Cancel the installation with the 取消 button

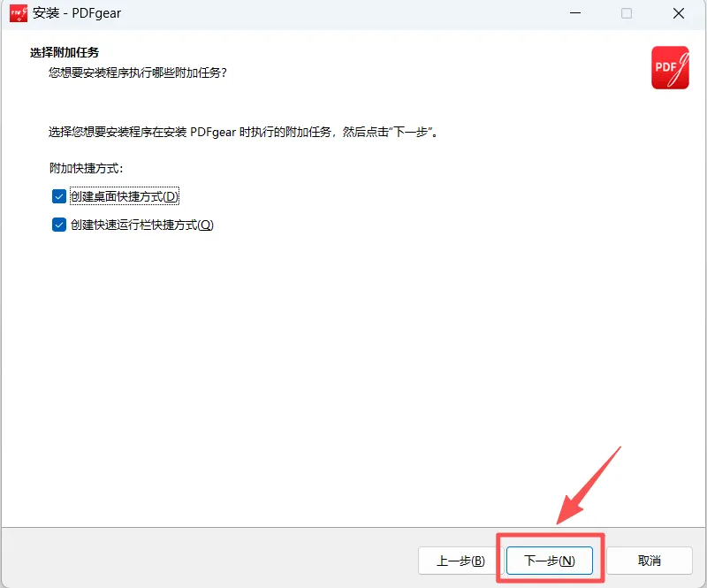click(649, 561)
